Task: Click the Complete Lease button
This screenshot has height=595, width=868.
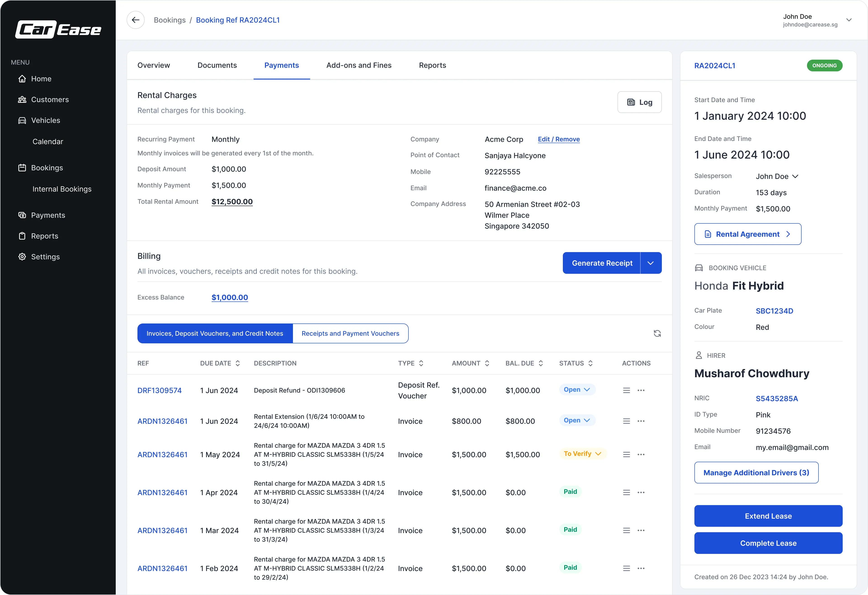Action: click(768, 543)
